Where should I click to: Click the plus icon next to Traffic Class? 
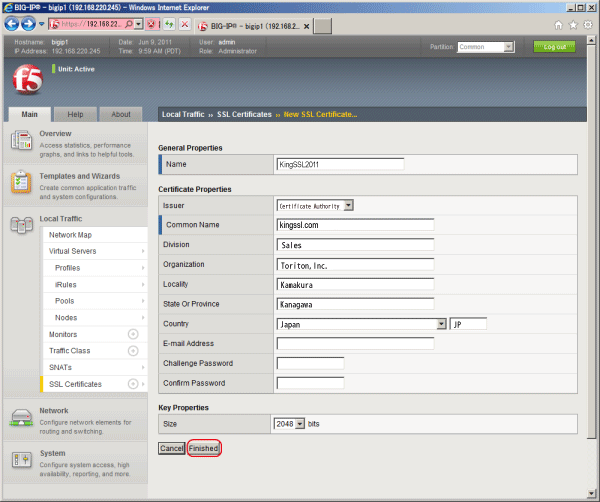pyautogui.click(x=133, y=351)
